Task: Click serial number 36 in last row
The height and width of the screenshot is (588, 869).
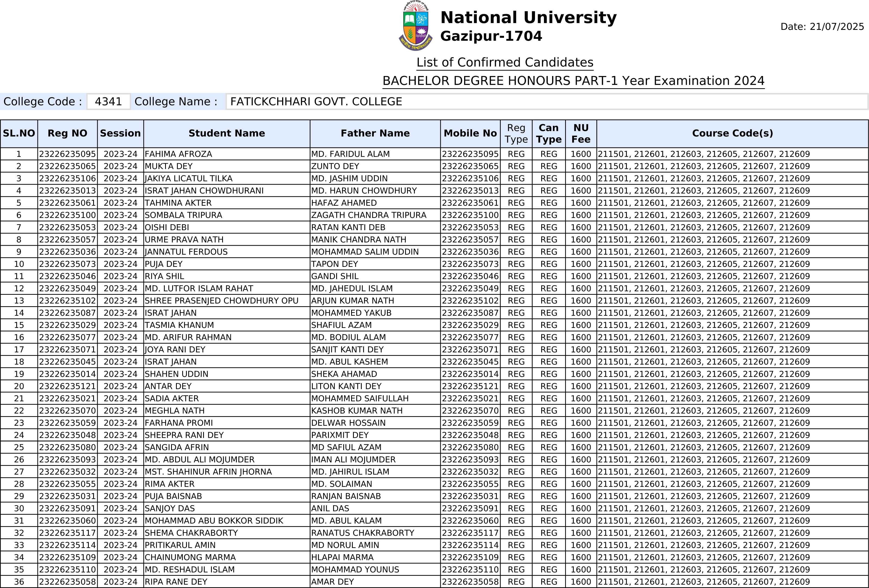Action: pyautogui.click(x=19, y=582)
